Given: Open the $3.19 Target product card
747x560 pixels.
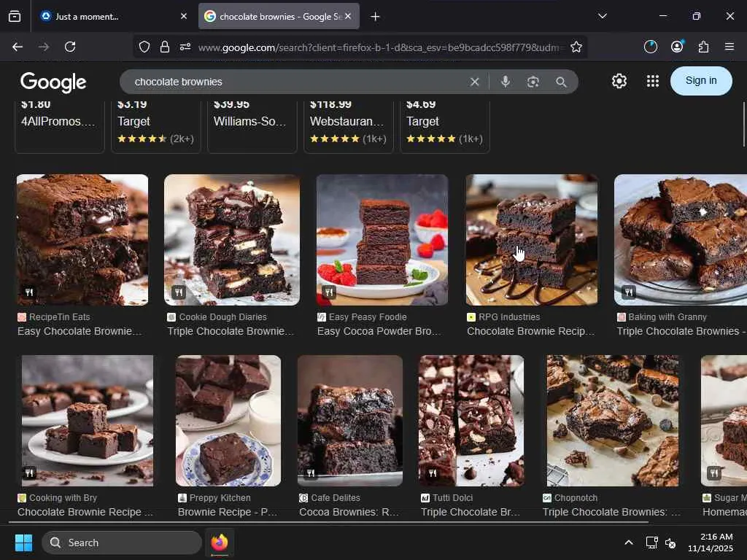Looking at the screenshot, I should [x=156, y=126].
